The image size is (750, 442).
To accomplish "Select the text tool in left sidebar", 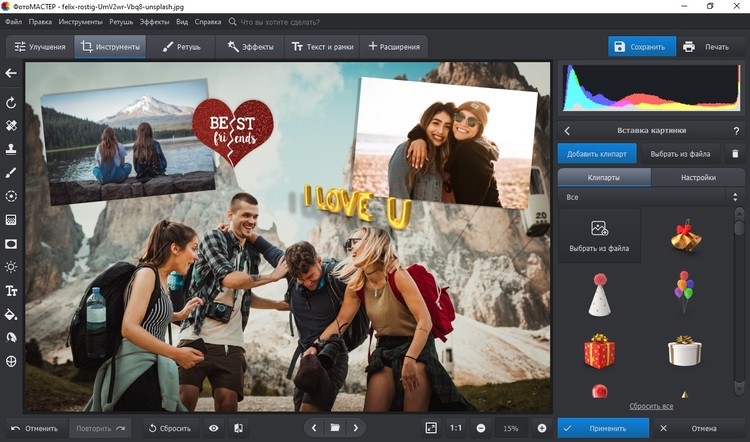I will point(11,290).
